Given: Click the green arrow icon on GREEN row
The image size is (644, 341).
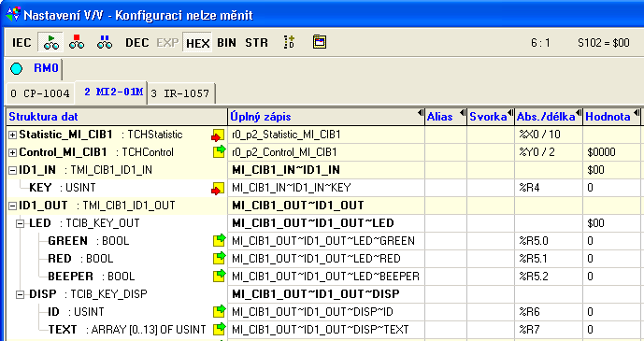Looking at the screenshot, I should [x=219, y=240].
